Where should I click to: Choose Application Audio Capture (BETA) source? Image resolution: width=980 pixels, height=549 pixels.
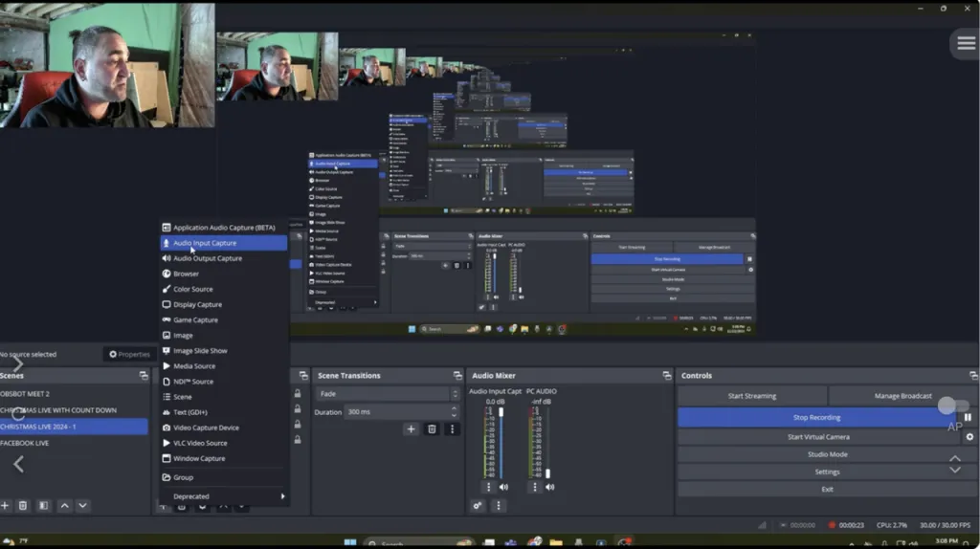point(223,228)
